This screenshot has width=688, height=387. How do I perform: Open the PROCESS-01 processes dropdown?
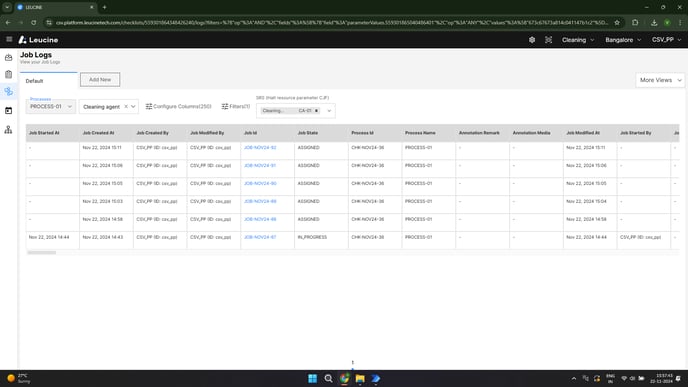pyautogui.click(x=50, y=107)
